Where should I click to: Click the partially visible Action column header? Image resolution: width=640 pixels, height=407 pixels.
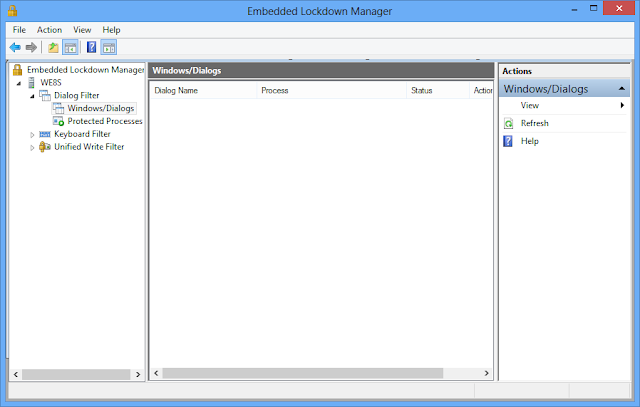pyautogui.click(x=481, y=91)
